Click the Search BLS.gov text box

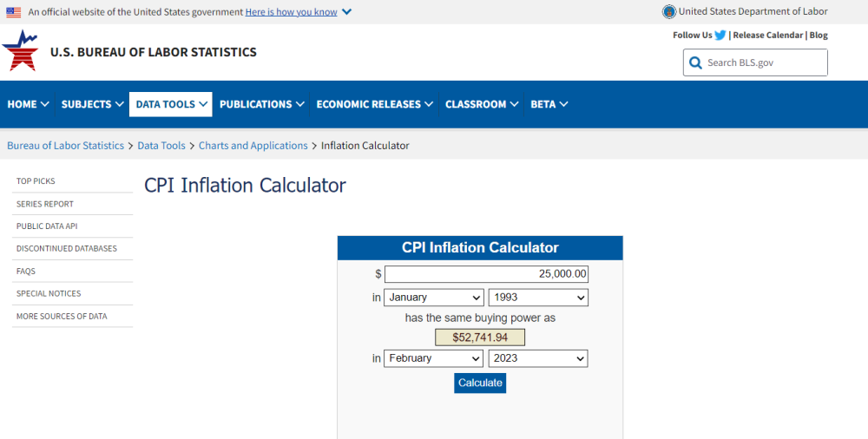pos(764,62)
